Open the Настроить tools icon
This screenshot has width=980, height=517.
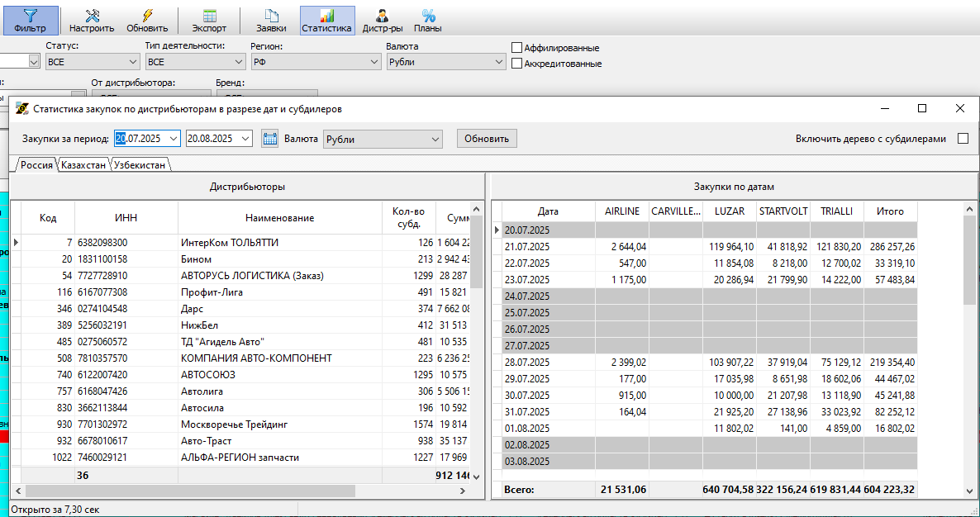click(91, 15)
